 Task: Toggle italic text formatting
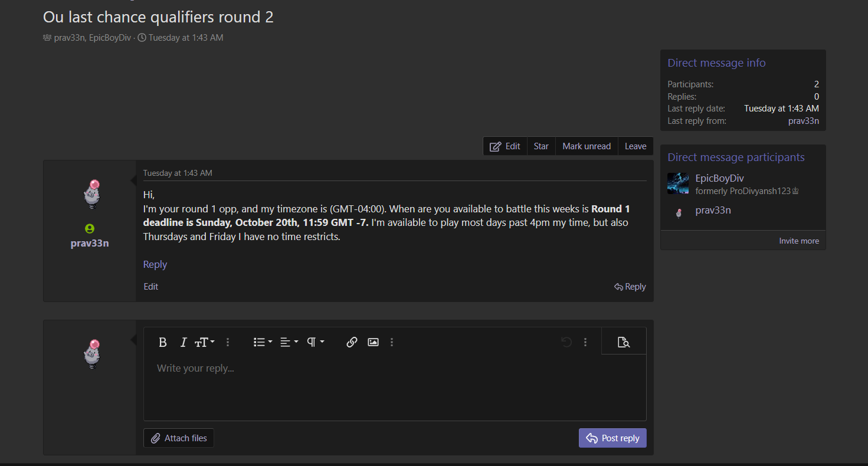click(x=184, y=342)
